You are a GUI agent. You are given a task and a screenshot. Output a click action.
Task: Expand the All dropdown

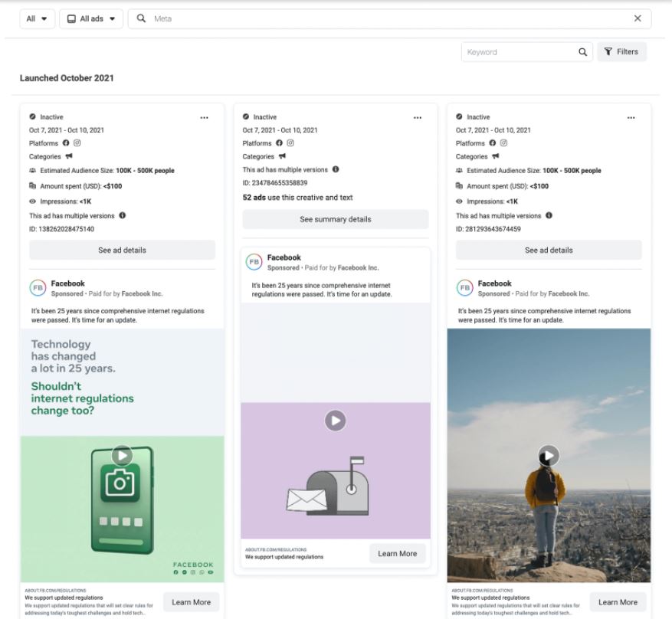tap(37, 18)
